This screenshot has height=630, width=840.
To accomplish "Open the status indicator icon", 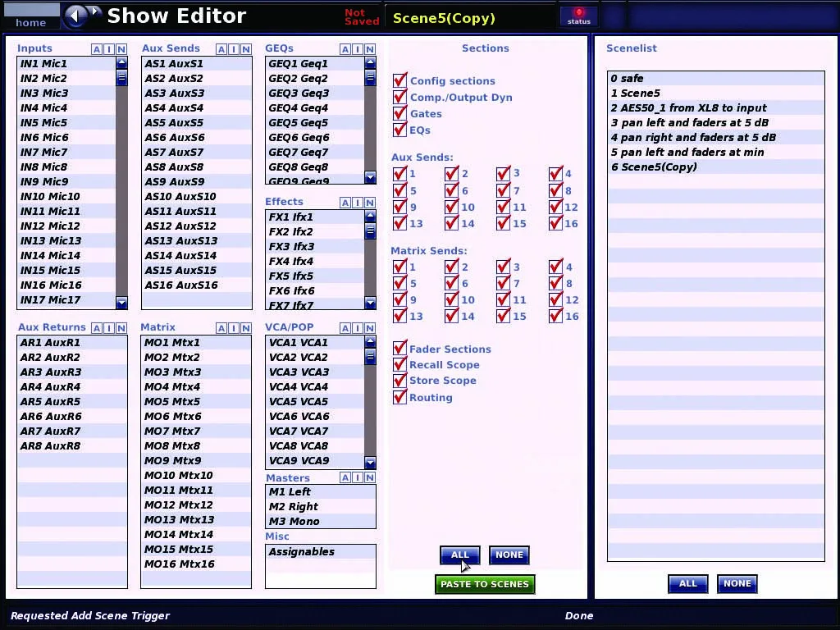I will click(x=579, y=16).
